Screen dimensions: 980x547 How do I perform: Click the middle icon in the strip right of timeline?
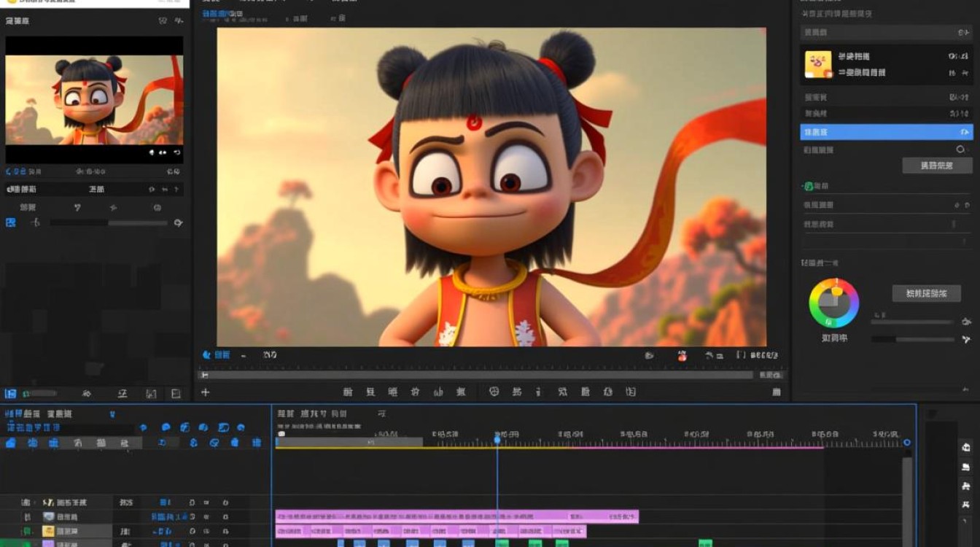click(x=966, y=486)
